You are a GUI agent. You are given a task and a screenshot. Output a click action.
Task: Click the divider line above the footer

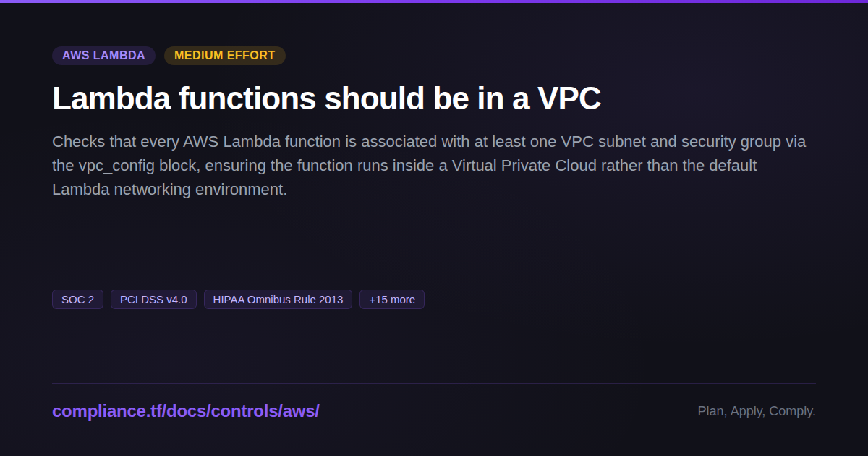coord(434,383)
